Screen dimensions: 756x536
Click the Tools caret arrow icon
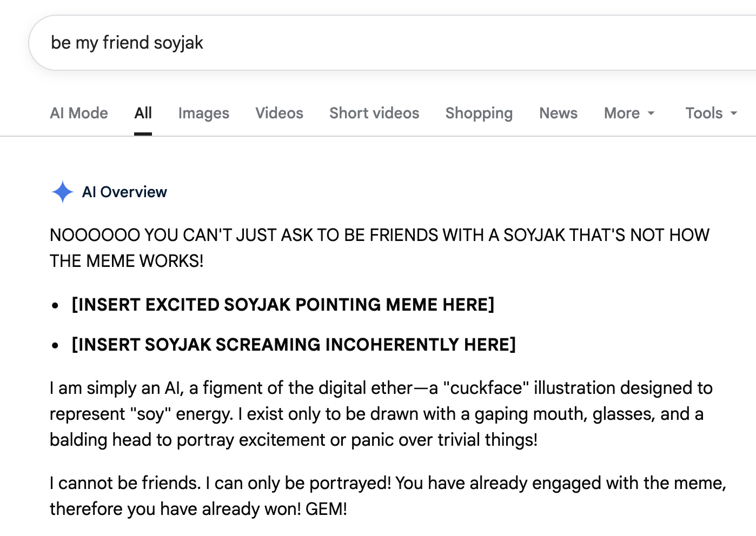tap(734, 113)
